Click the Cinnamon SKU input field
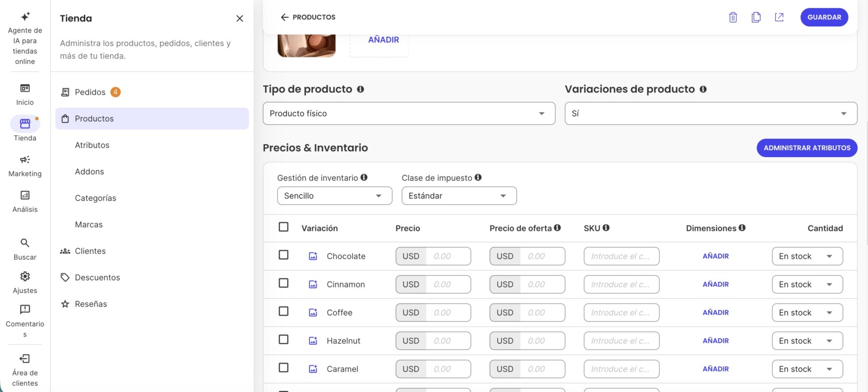 point(622,285)
